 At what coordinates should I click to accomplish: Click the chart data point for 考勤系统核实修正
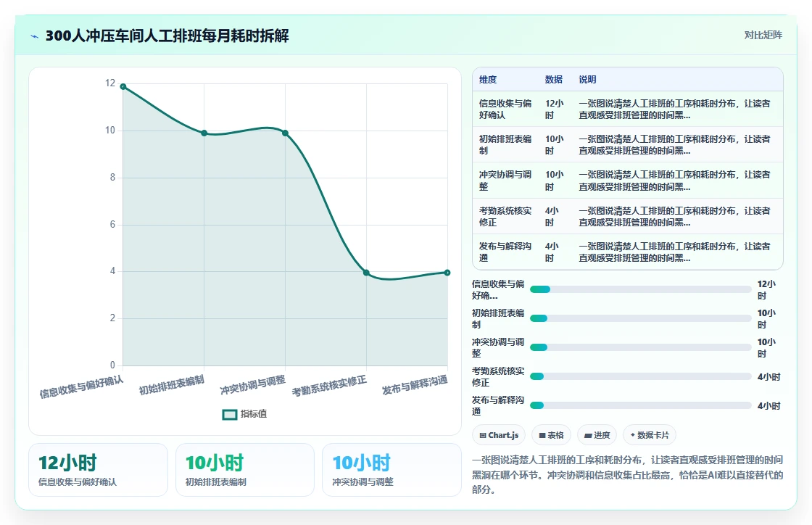point(366,273)
